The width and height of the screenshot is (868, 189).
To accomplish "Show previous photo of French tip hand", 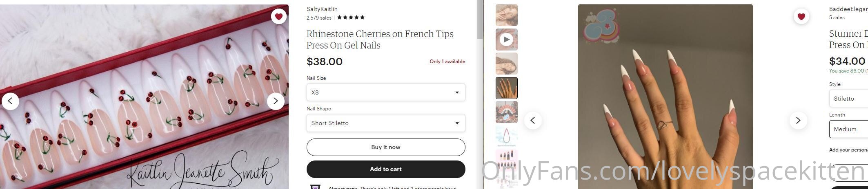I will click(x=533, y=120).
